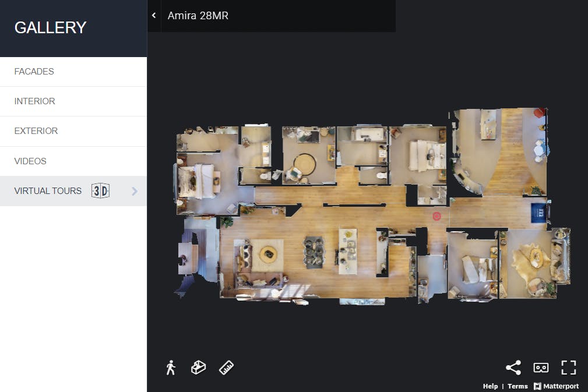
Task: Open the Facades gallery section
Action: coord(34,72)
